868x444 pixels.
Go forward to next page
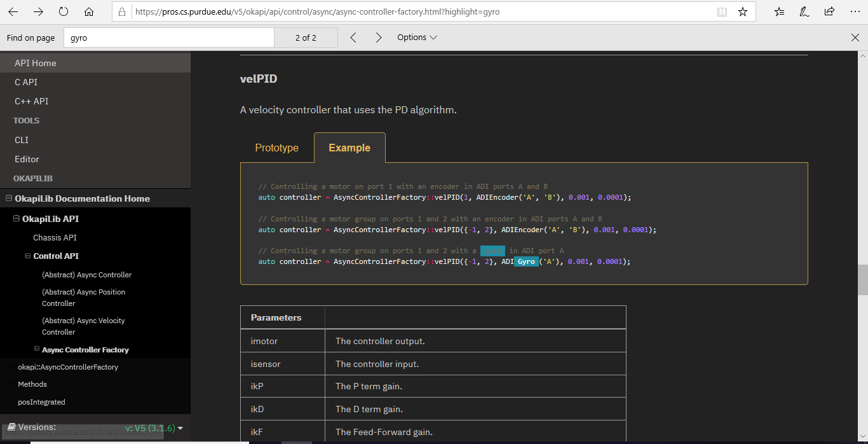pyautogui.click(x=38, y=12)
